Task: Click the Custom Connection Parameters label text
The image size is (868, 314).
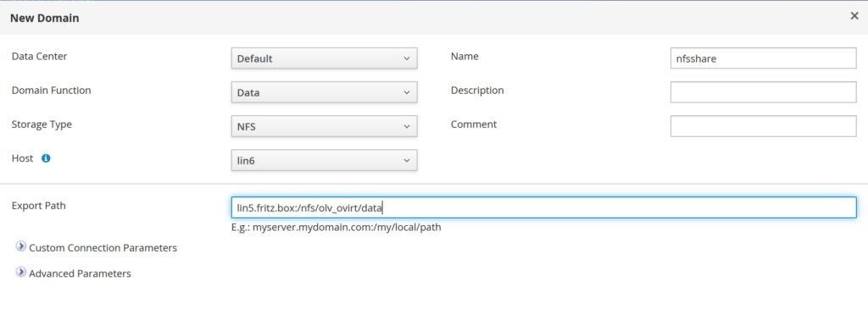Action: point(103,248)
